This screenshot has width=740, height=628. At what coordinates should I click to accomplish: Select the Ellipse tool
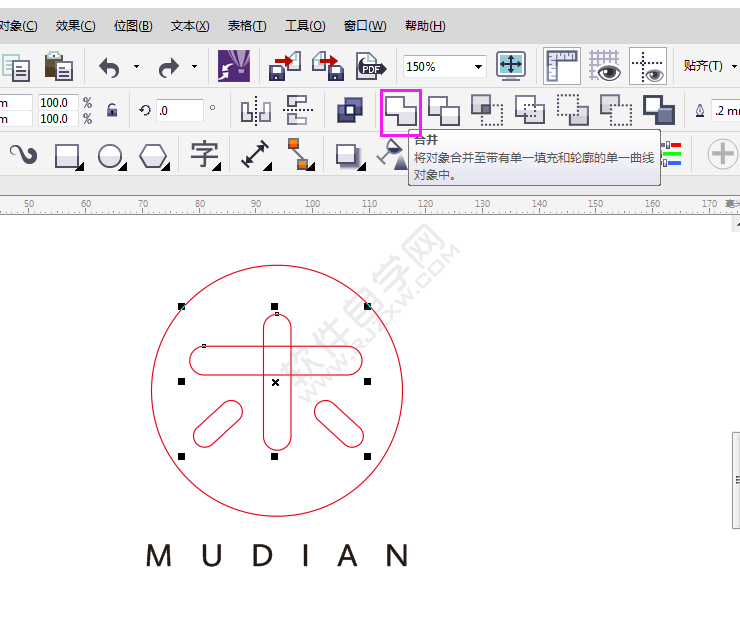tap(110, 156)
